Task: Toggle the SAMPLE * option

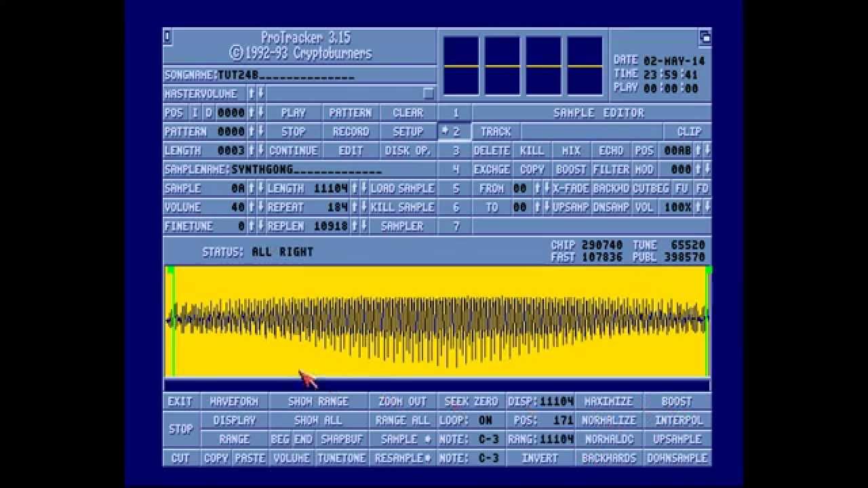Action: click(403, 439)
